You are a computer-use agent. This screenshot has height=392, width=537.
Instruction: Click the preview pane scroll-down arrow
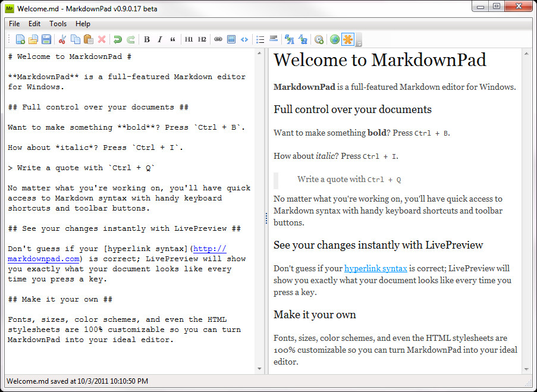tap(526, 369)
